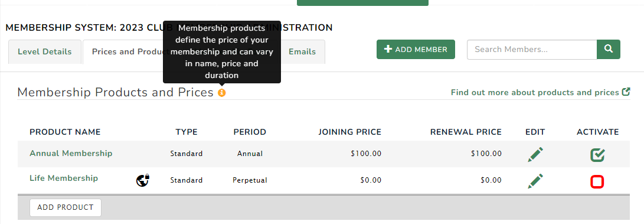Switch to the Level Details tab
This screenshot has height=224, width=644.
(x=45, y=52)
